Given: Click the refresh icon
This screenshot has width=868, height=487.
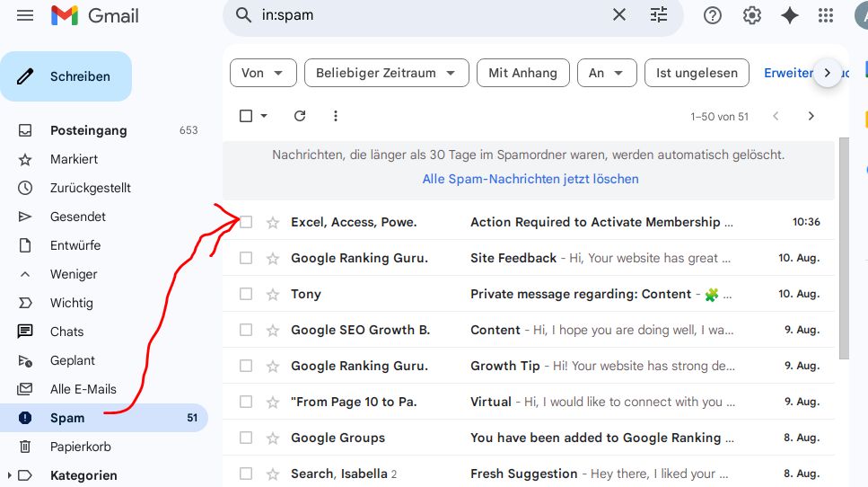Looking at the screenshot, I should click(300, 116).
